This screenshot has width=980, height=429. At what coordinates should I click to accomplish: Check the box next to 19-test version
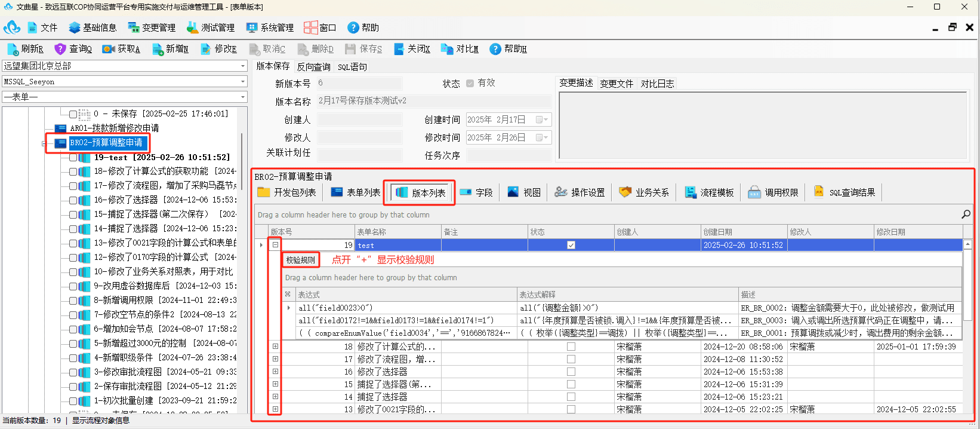(73, 158)
